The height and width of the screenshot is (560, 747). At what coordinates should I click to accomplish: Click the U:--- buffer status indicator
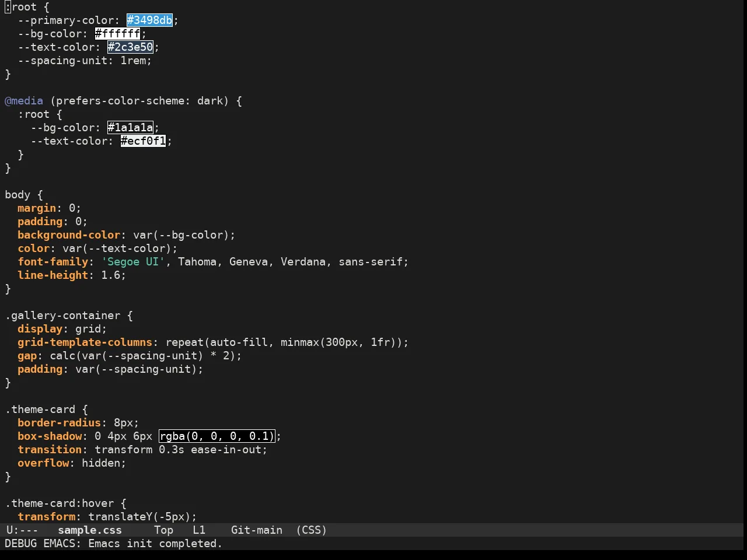point(22,530)
